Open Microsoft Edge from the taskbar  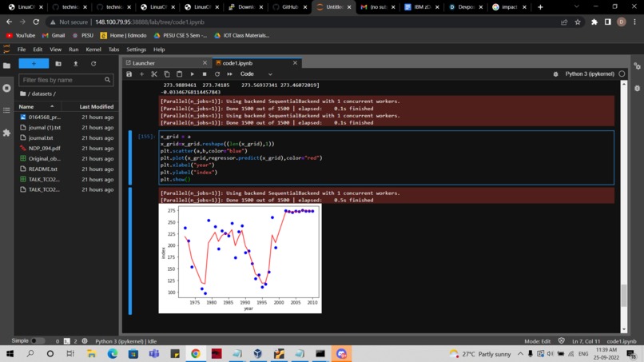pyautogui.click(x=112, y=353)
